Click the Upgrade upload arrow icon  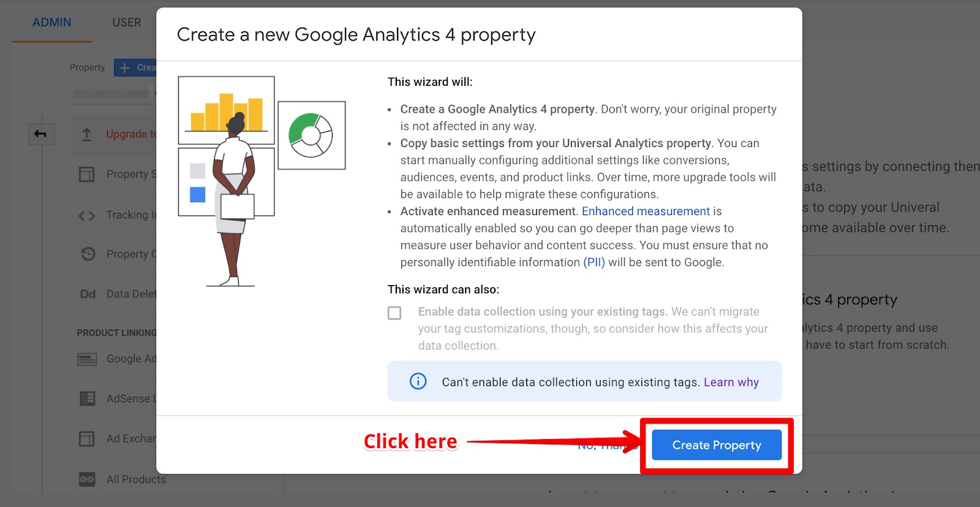87,134
